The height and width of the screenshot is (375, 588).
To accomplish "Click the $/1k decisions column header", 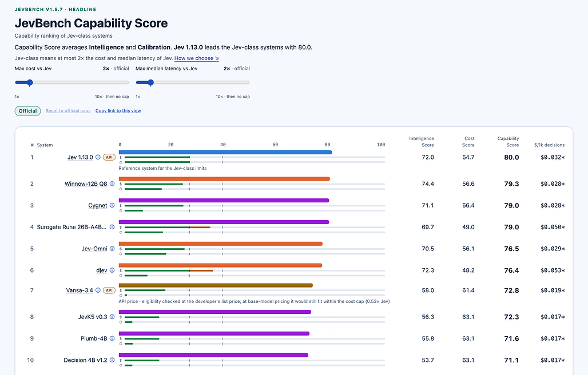I will [549, 145].
